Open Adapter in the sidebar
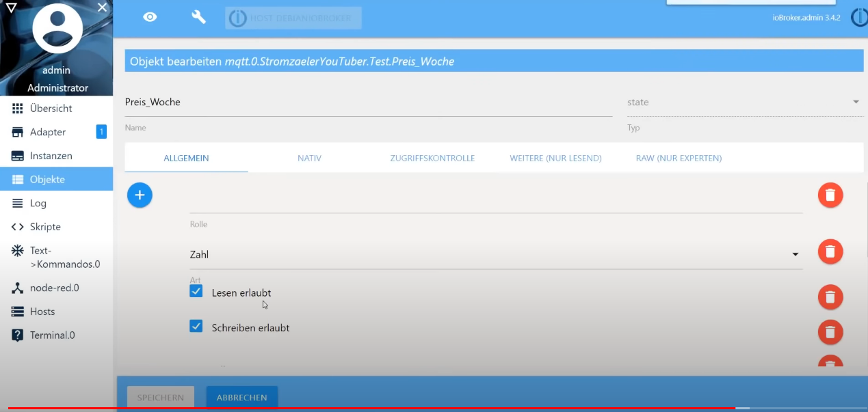Screen dimensions: 868x412 pyautogui.click(x=56, y=132)
